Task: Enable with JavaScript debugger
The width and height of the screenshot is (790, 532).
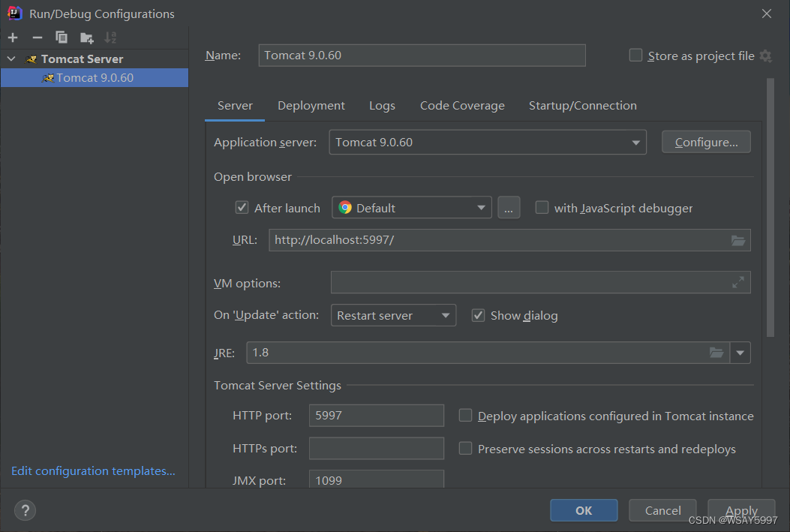Action: coord(542,208)
